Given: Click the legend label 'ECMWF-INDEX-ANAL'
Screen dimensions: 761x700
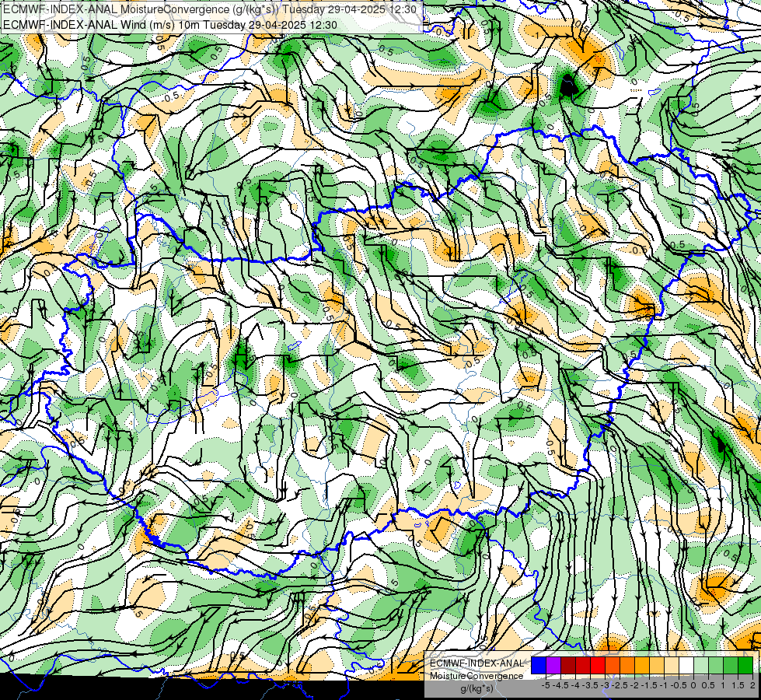Looking at the screenshot, I should [477, 663].
